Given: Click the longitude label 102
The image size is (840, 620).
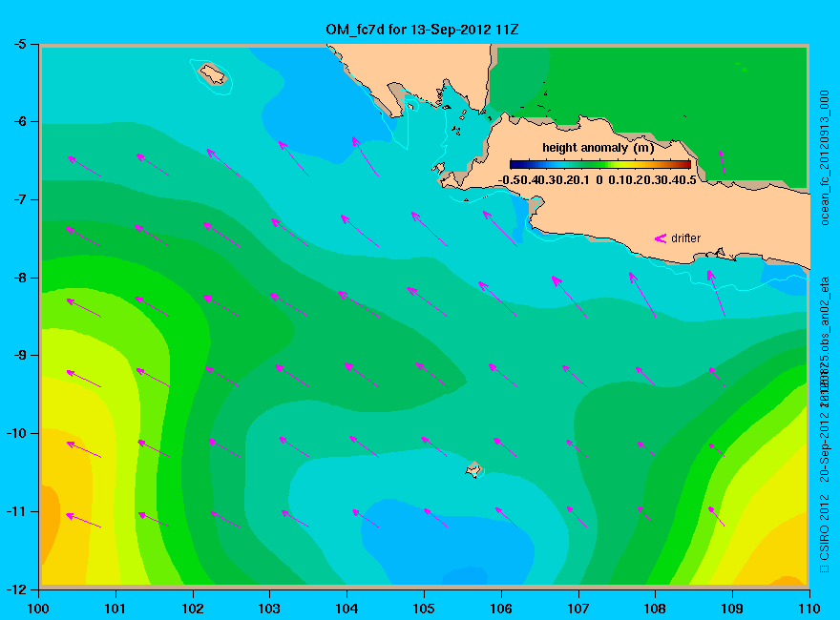Looking at the screenshot, I should [192, 609].
